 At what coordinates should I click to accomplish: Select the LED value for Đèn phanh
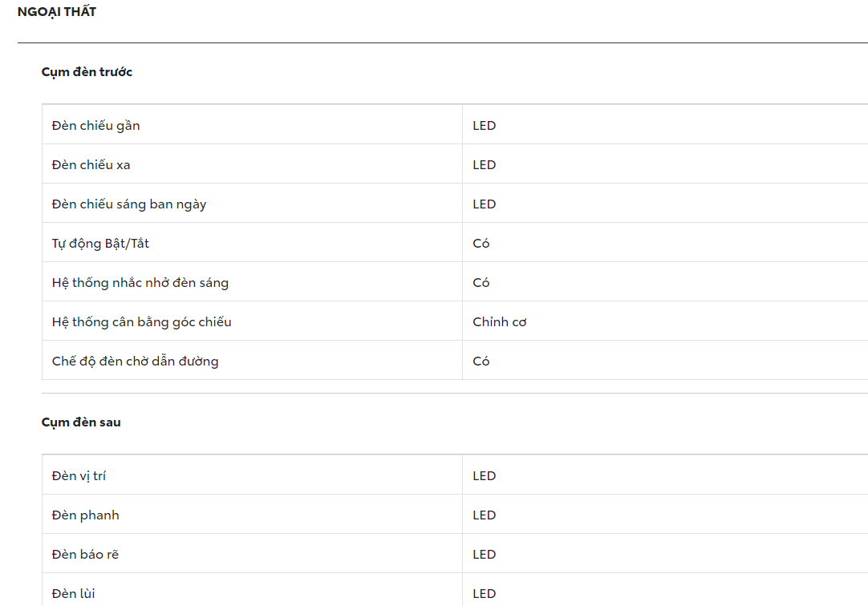(x=484, y=515)
